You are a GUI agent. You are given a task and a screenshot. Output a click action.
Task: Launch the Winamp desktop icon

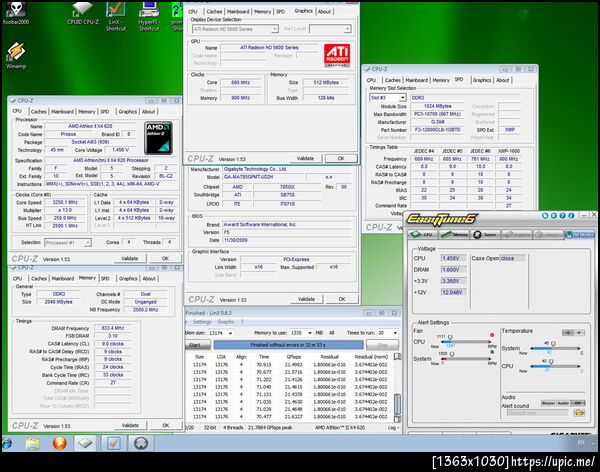pyautogui.click(x=16, y=56)
